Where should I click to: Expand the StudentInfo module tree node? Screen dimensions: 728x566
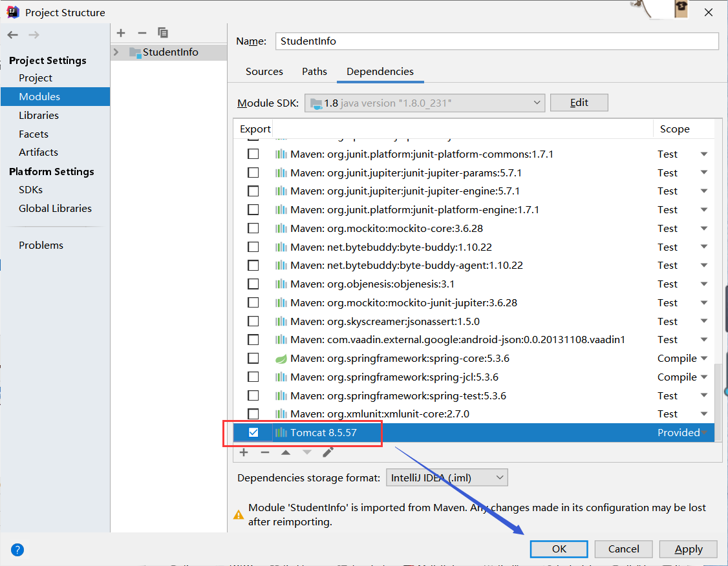[116, 52]
